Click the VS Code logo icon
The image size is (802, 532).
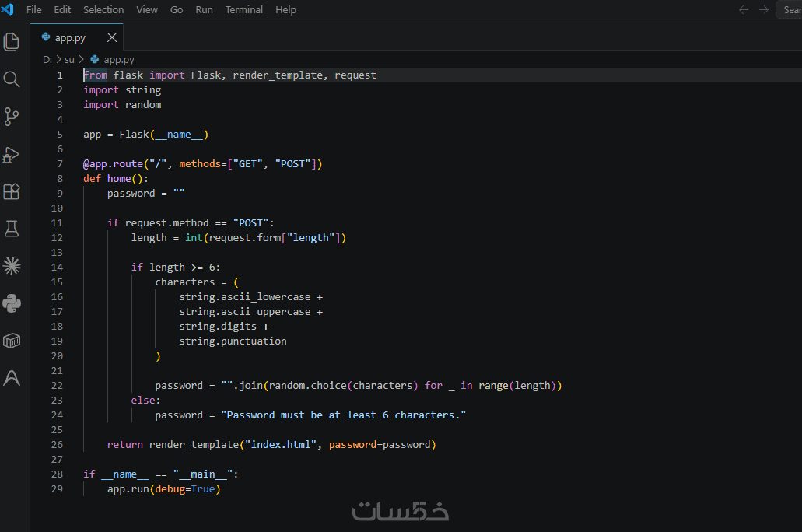coord(7,9)
